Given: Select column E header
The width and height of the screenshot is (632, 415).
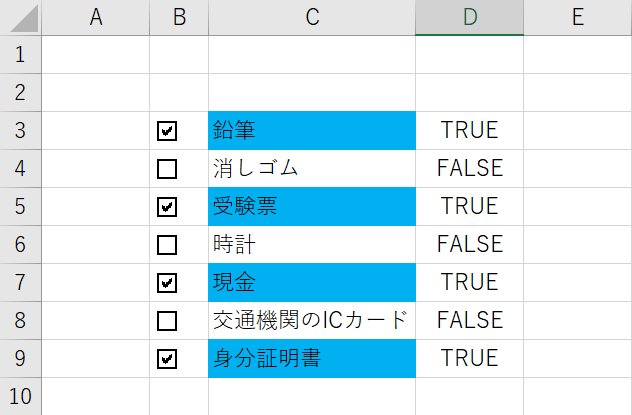Looking at the screenshot, I should pos(577,17).
